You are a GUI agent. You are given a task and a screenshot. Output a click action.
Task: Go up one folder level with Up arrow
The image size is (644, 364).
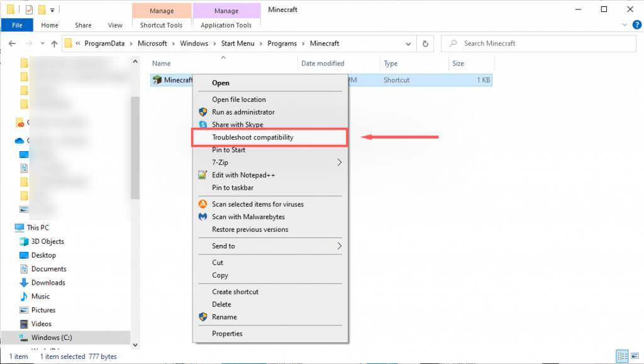click(x=54, y=43)
